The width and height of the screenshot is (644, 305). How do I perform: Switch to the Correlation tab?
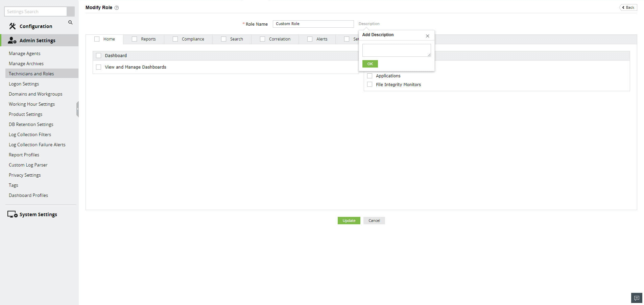click(x=280, y=39)
